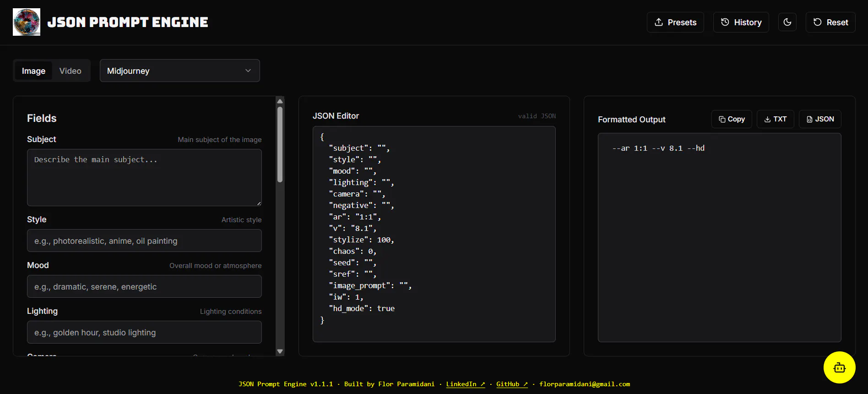This screenshot has height=394, width=868.
Task: Click the Fields panel scrollbar thumb
Action: (280, 144)
